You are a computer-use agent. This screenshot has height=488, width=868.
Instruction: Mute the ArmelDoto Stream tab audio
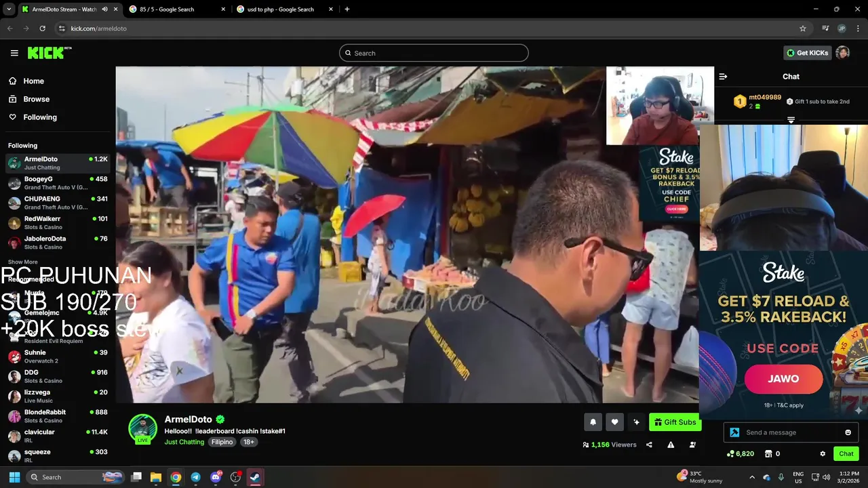pyautogui.click(x=104, y=9)
